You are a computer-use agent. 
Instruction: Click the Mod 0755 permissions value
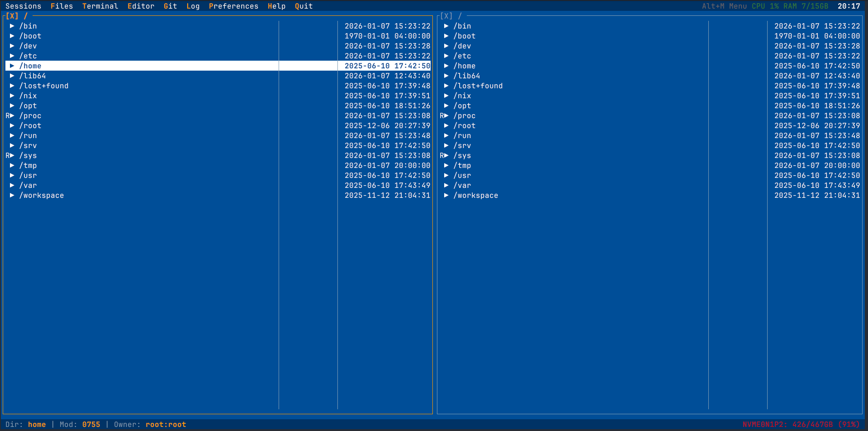tap(91, 424)
